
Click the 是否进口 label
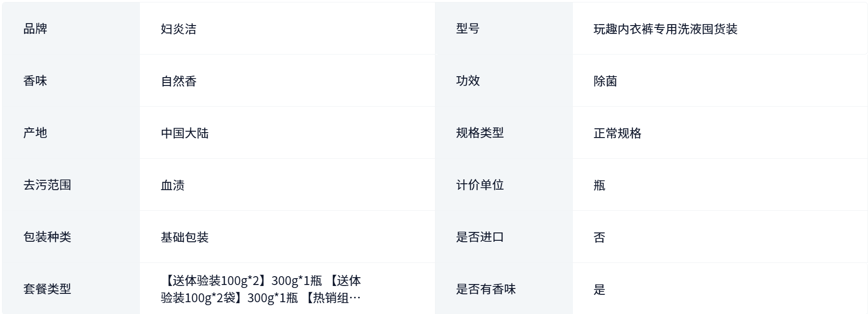coord(480,237)
